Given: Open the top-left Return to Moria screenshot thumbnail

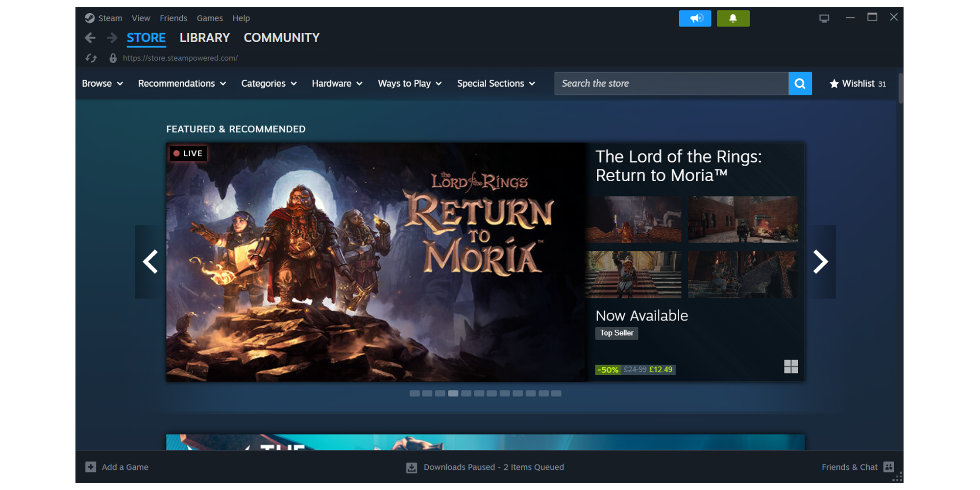Looking at the screenshot, I should (x=633, y=219).
